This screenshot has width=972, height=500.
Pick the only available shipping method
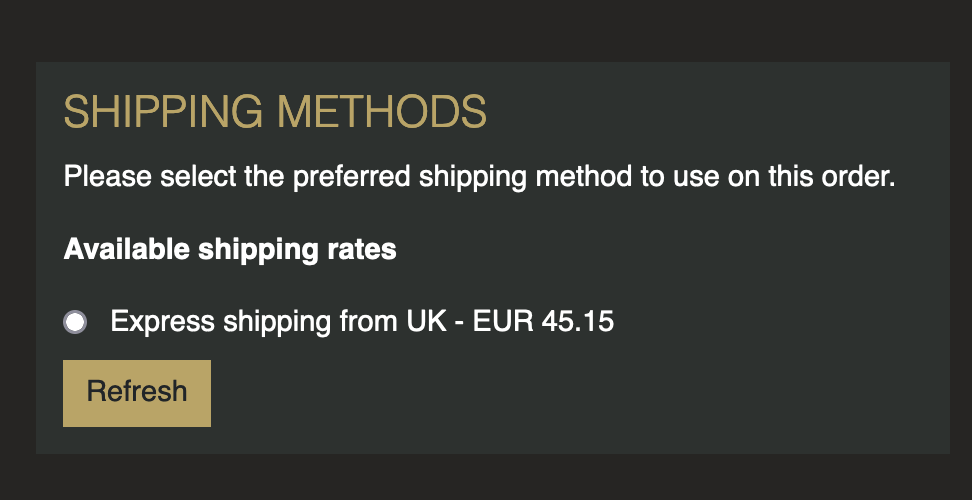click(75, 322)
